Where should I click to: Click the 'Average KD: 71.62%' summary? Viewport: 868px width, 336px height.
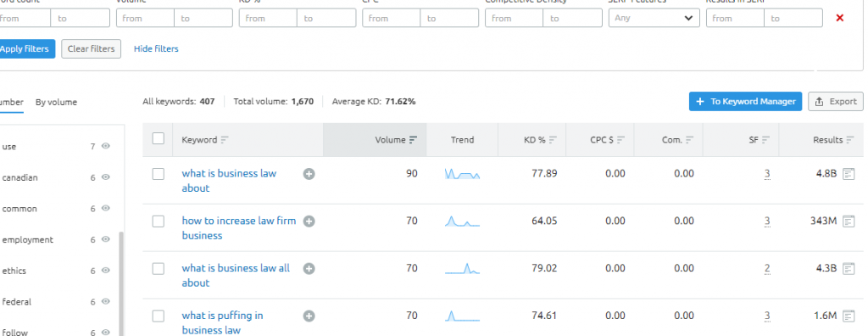pos(374,102)
